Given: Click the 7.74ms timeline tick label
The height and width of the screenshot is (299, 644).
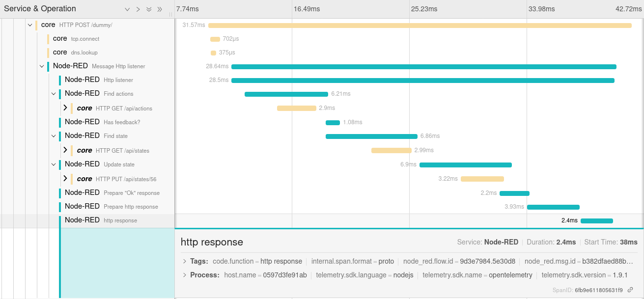Looking at the screenshot, I should [x=188, y=9].
